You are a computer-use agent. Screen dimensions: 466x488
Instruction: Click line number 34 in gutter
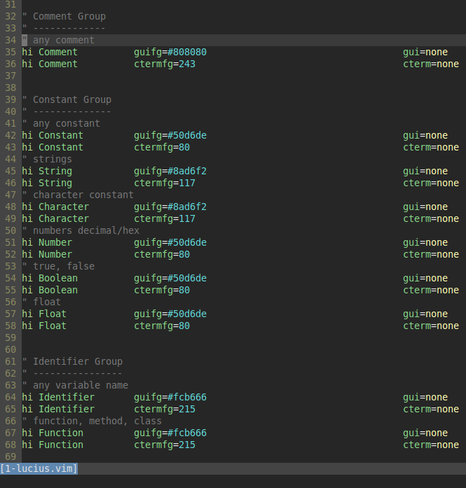click(10, 40)
